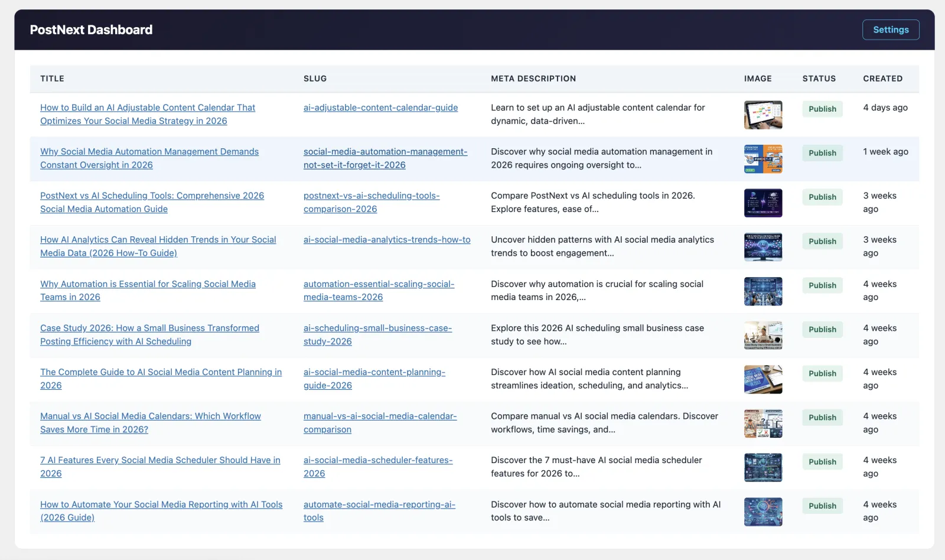Follow the ai-adjustable-content-calendar-guide slug link
The image size is (945, 560).
pos(380,108)
